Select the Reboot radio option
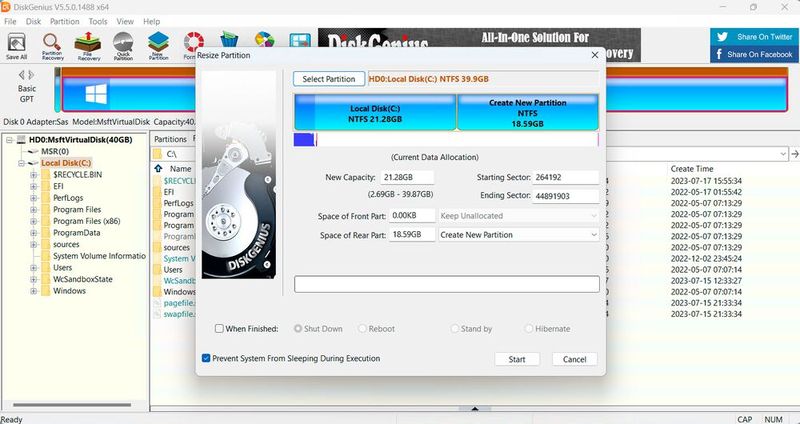The image size is (800, 424). (x=362, y=329)
